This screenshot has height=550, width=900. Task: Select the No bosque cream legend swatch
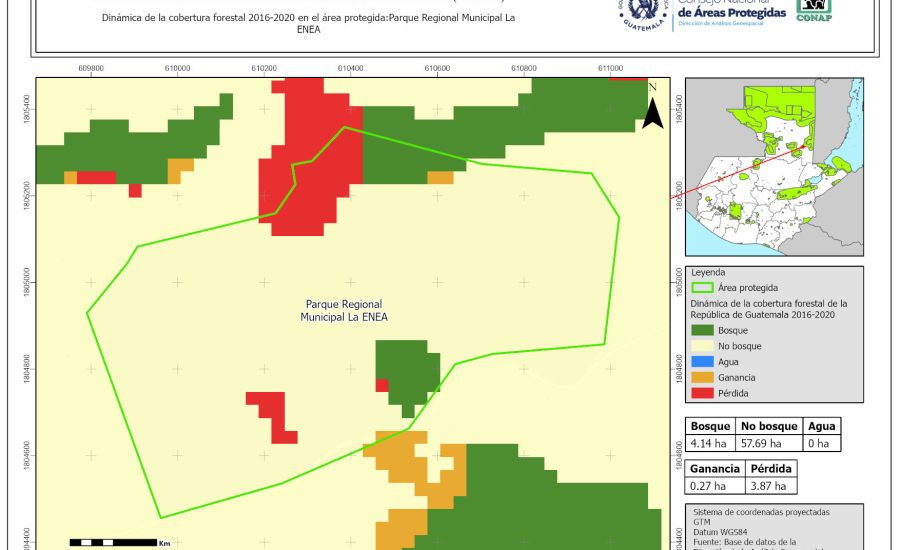tap(701, 346)
